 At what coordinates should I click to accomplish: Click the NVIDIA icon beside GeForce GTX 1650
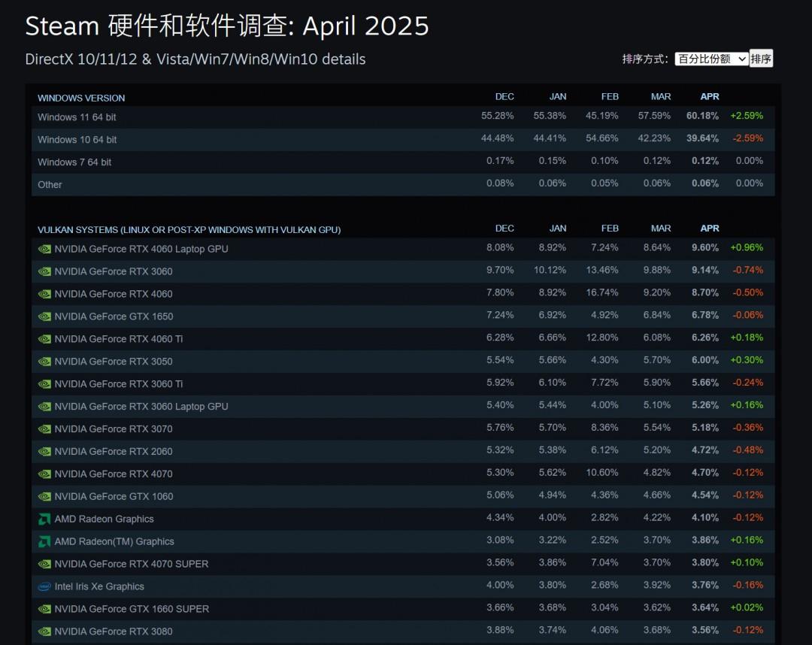tap(44, 316)
